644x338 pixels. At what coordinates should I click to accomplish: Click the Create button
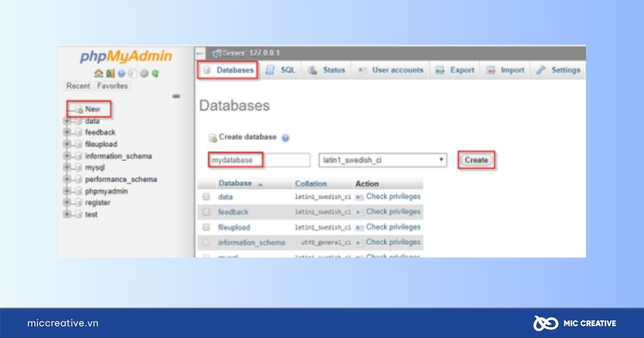(476, 160)
